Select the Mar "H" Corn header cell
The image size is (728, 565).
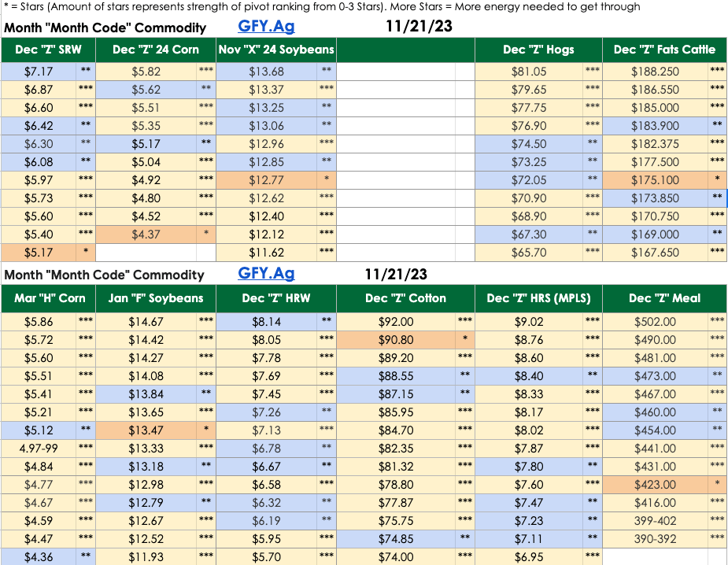tap(48, 298)
